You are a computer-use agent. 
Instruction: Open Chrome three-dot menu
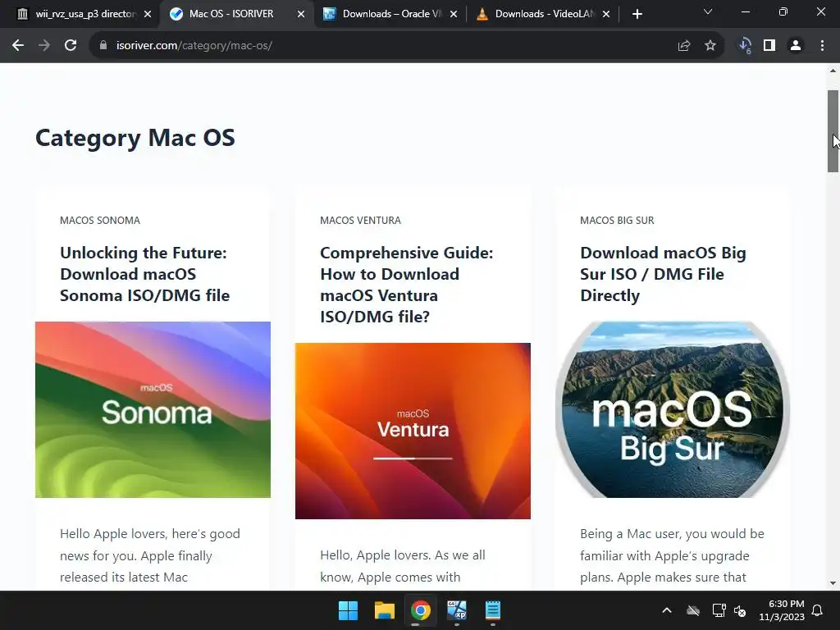pyautogui.click(x=822, y=46)
